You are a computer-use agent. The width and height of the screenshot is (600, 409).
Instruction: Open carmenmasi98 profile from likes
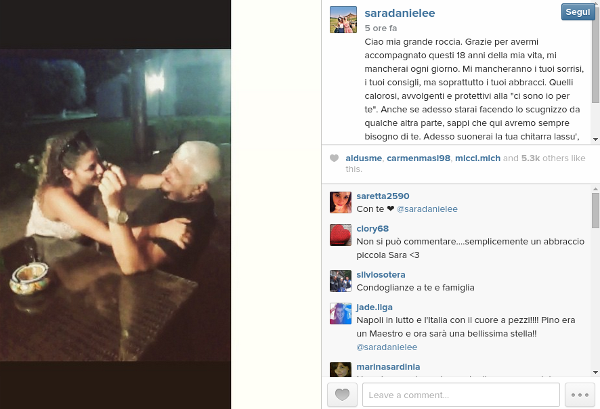(418, 158)
